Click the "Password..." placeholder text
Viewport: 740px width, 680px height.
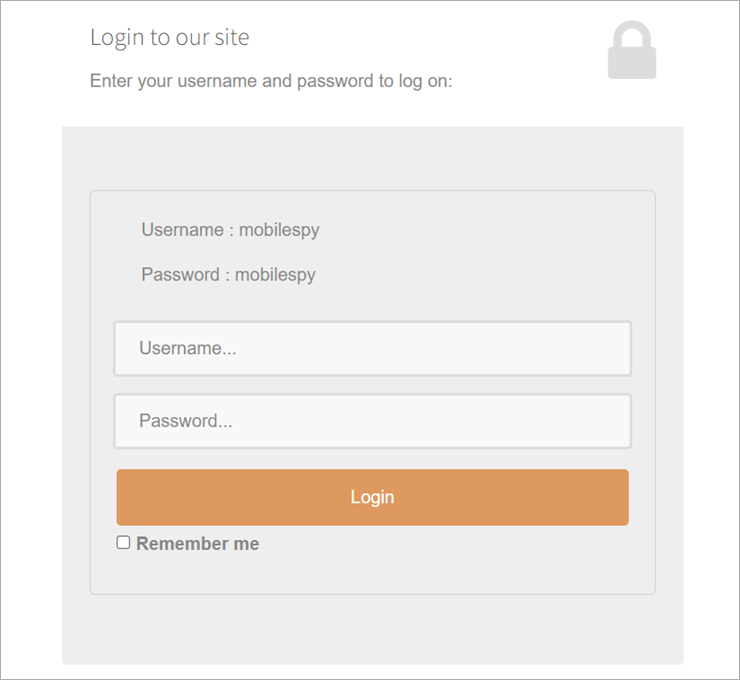[x=185, y=421]
